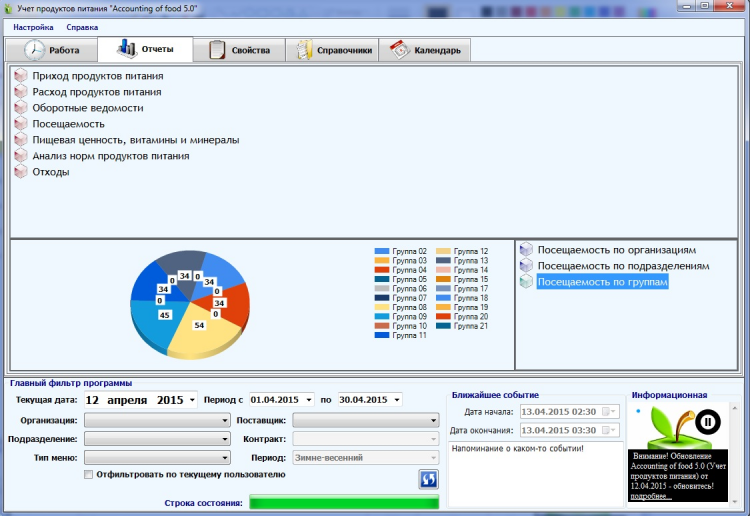Click cube icon beside Оборотные ведомости
750x516 pixels.
pos(21,108)
